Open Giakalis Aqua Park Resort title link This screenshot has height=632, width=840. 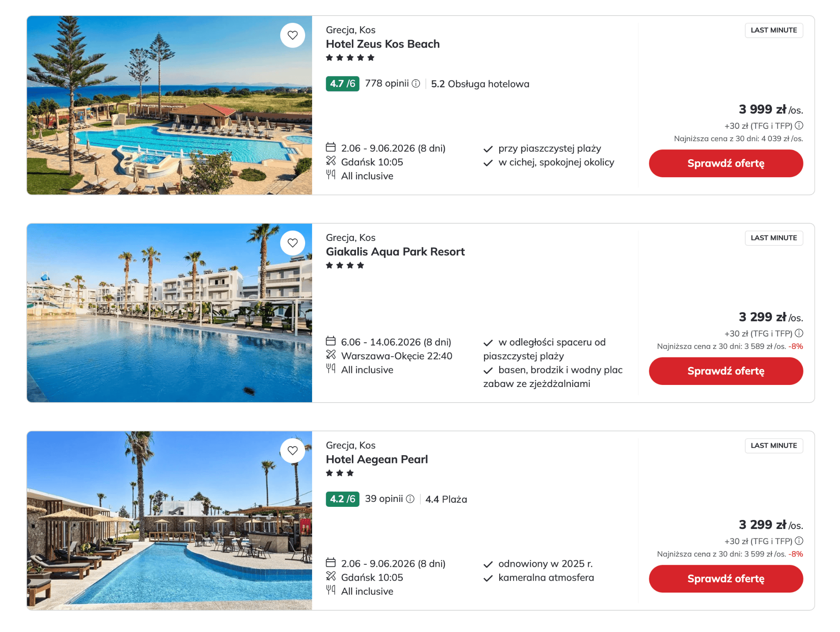pyautogui.click(x=395, y=252)
